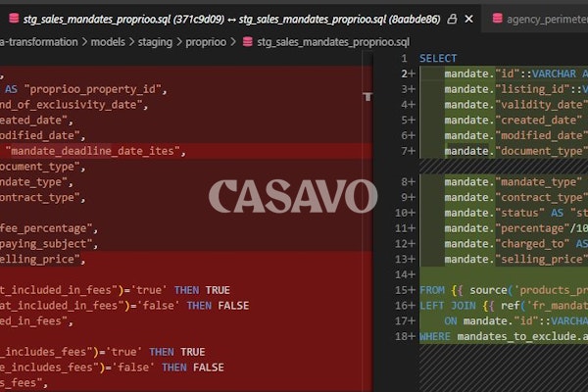Viewport: 588px width, 392px height.
Task: Click mandate."contract_type" on line 9
Action: pos(516,197)
